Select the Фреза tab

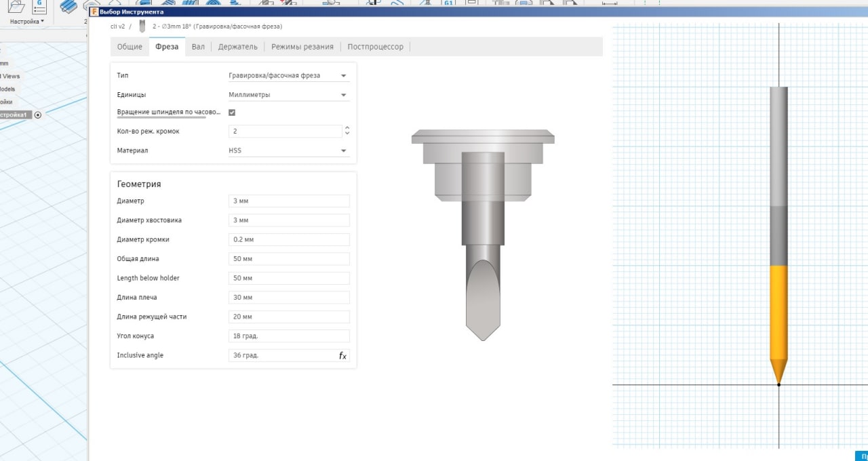(167, 47)
